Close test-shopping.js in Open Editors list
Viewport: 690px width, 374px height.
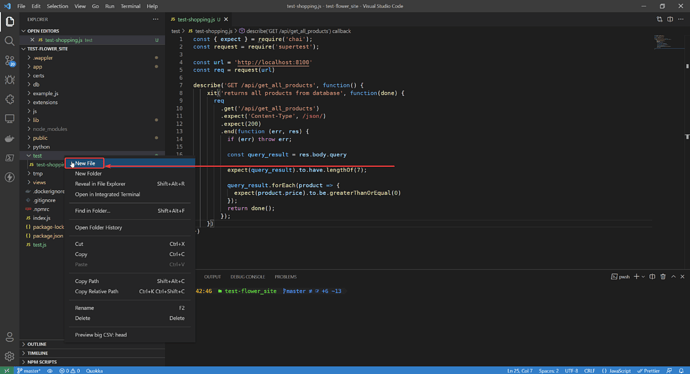[32, 40]
